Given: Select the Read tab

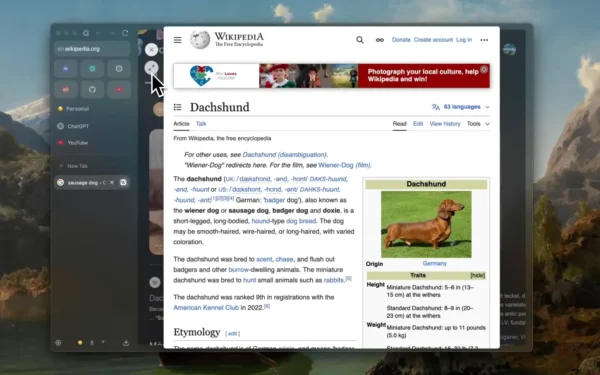Looking at the screenshot, I should (x=399, y=124).
